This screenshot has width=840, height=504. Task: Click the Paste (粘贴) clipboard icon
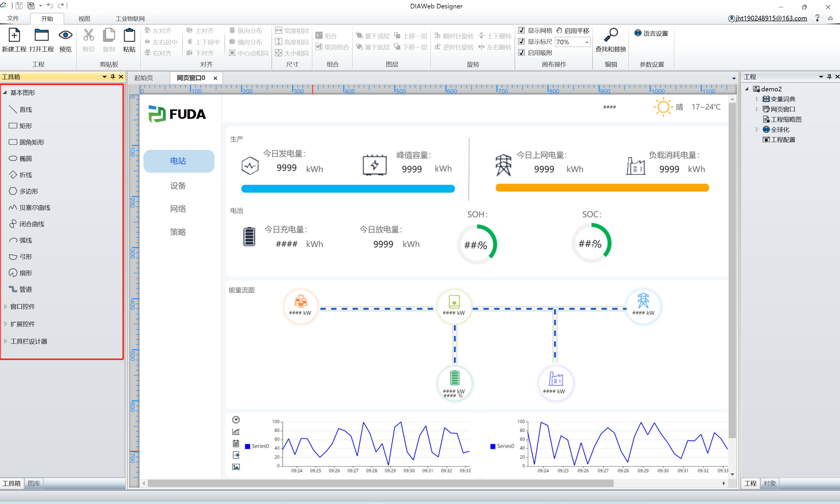(129, 36)
